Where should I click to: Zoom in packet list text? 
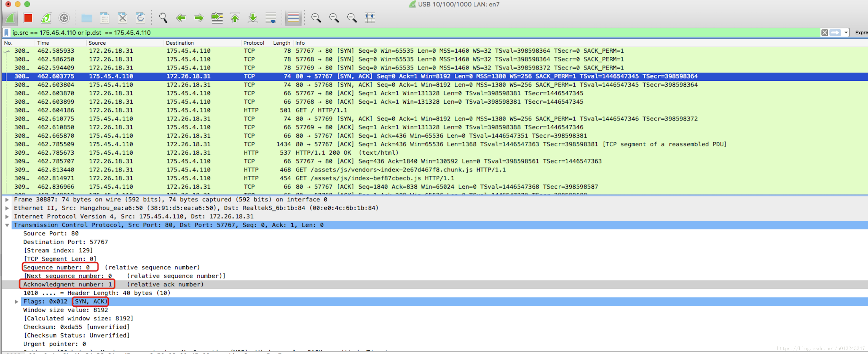tap(316, 18)
